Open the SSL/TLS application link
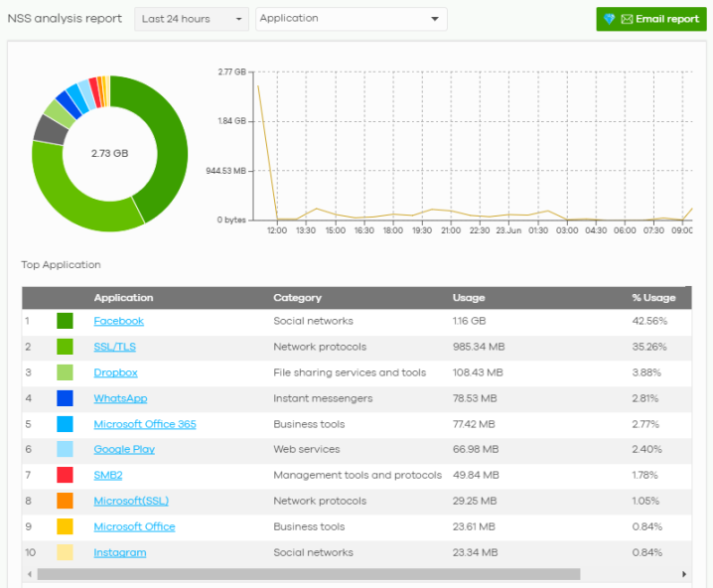The image size is (713, 588). [115, 347]
